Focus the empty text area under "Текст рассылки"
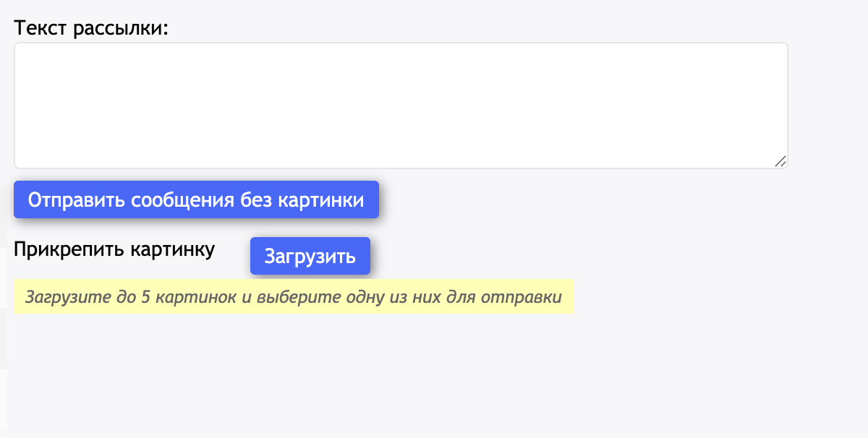Screen dimensions: 868x438 pyautogui.click(x=400, y=106)
